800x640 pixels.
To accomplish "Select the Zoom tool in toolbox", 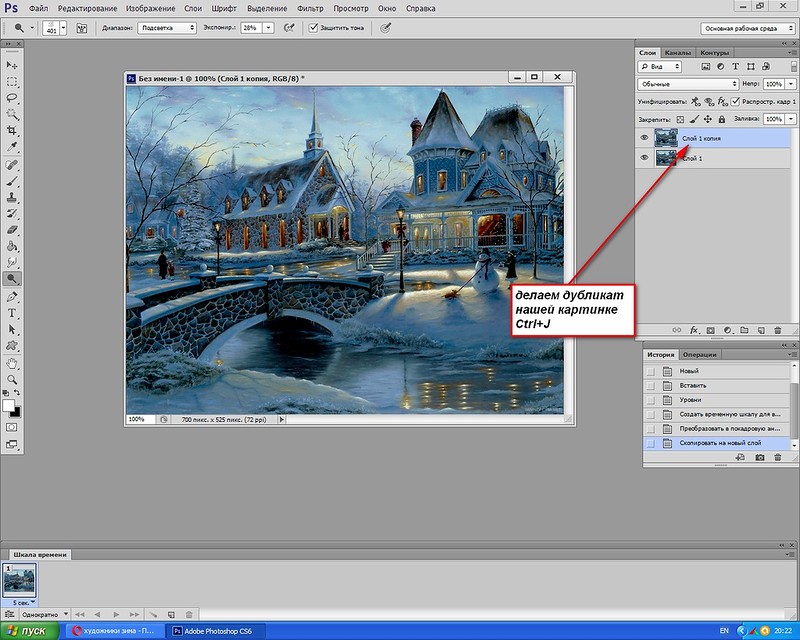I will tap(11, 380).
